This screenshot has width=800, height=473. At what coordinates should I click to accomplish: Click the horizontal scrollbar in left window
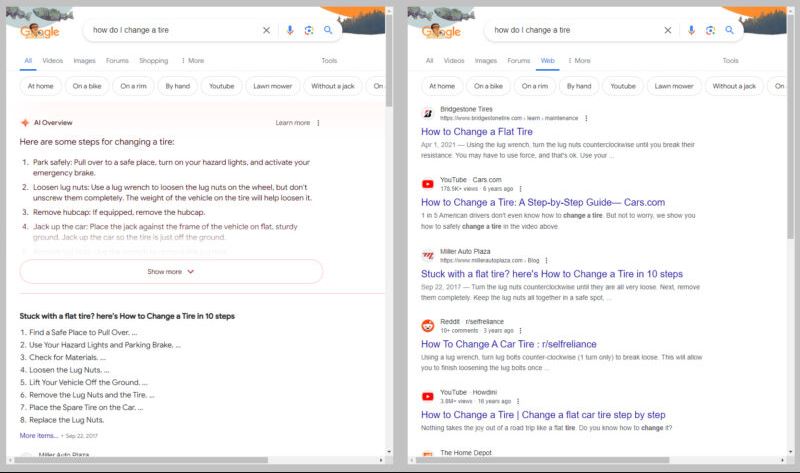pos(141,460)
